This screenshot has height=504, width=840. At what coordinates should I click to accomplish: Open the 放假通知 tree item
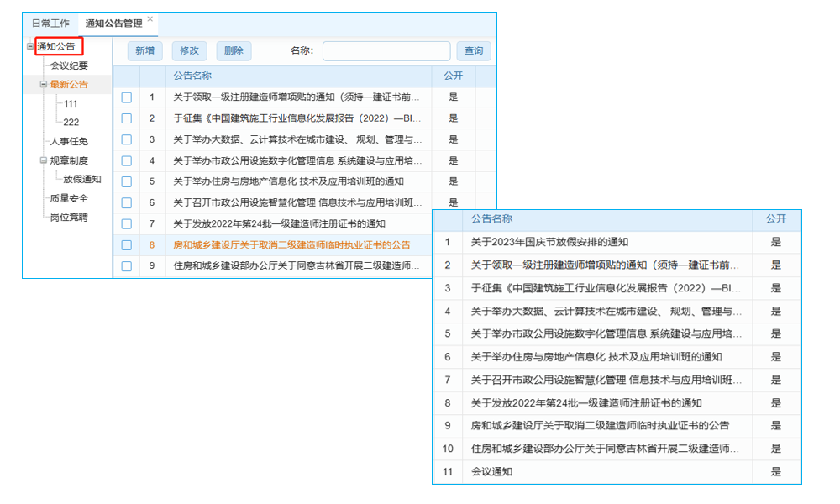(83, 179)
